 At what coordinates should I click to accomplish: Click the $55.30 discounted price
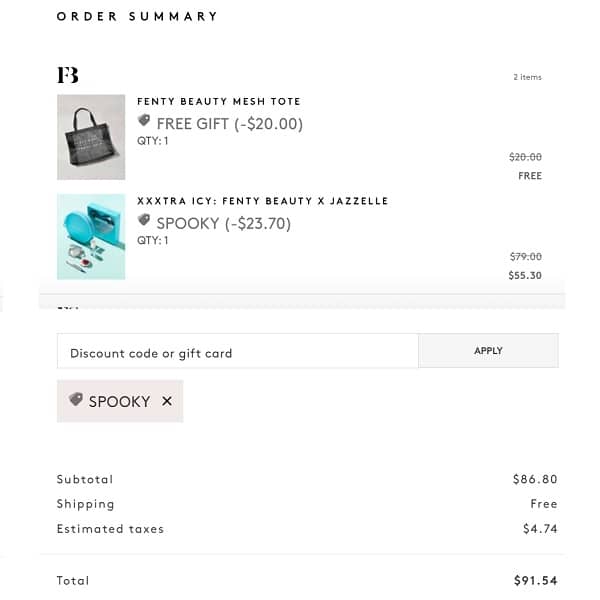point(524,275)
